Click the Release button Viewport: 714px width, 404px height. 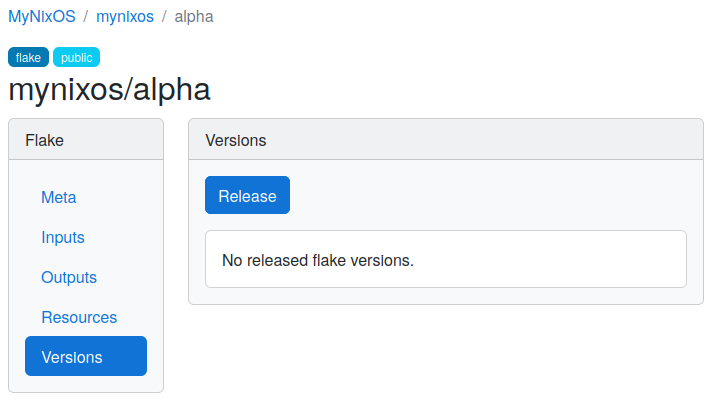pyautogui.click(x=247, y=195)
